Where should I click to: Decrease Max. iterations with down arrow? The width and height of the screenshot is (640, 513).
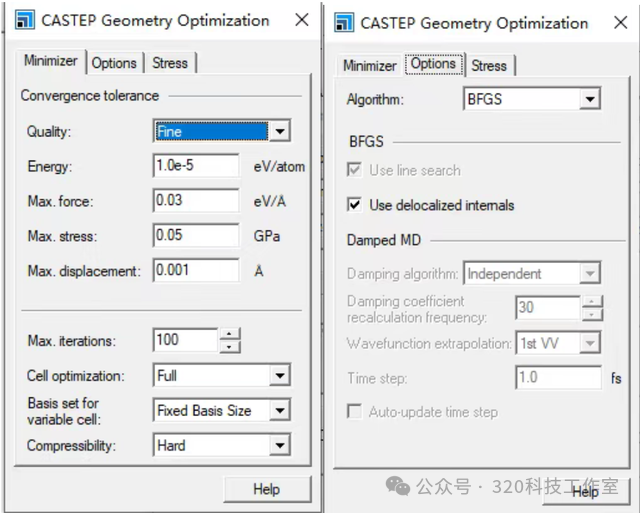[230, 346]
